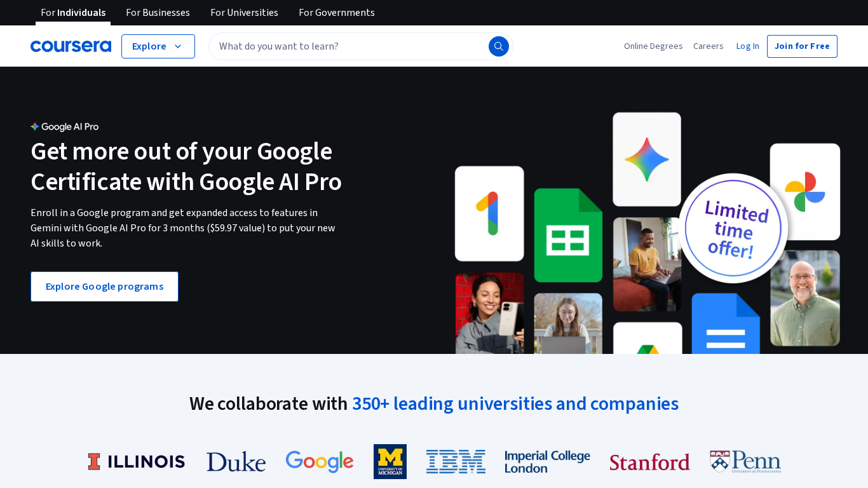Click the Duke university logo
The height and width of the screenshot is (488, 868).
(x=235, y=461)
